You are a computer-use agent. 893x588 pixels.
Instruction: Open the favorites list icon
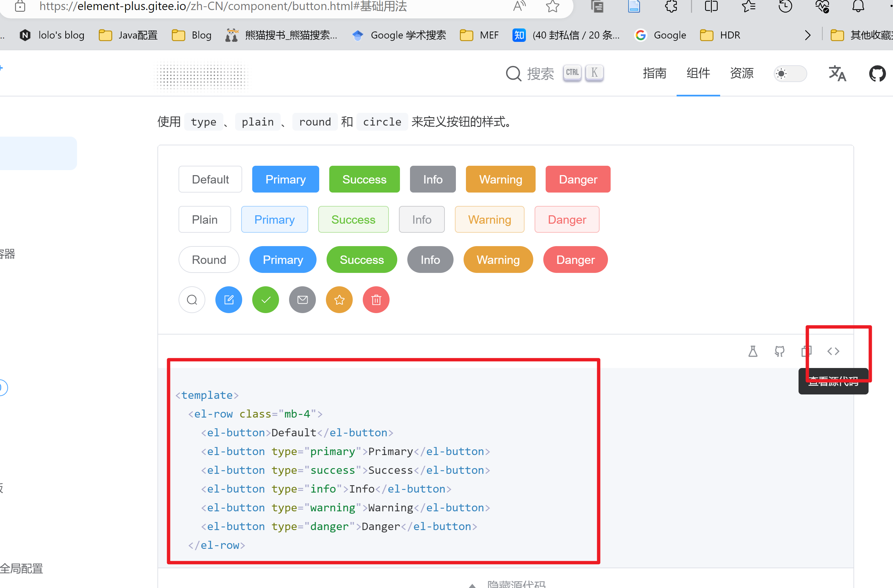coord(748,6)
